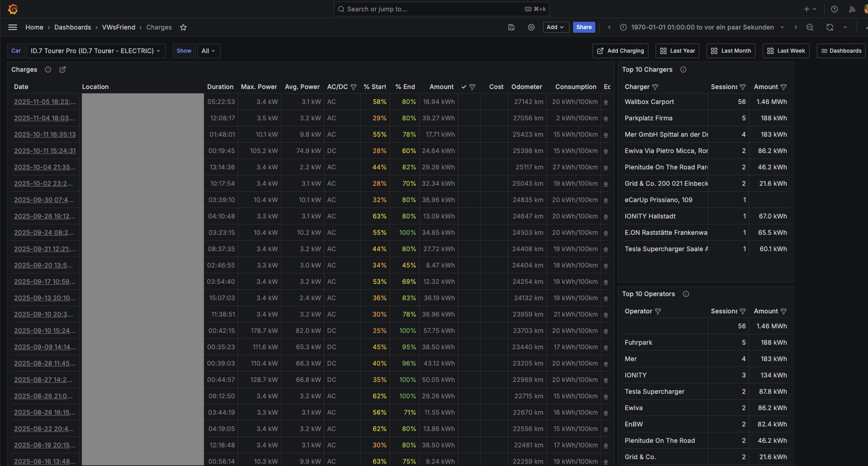868x466 pixels.
Task: Click the zoom out time range icon
Action: [x=810, y=27]
